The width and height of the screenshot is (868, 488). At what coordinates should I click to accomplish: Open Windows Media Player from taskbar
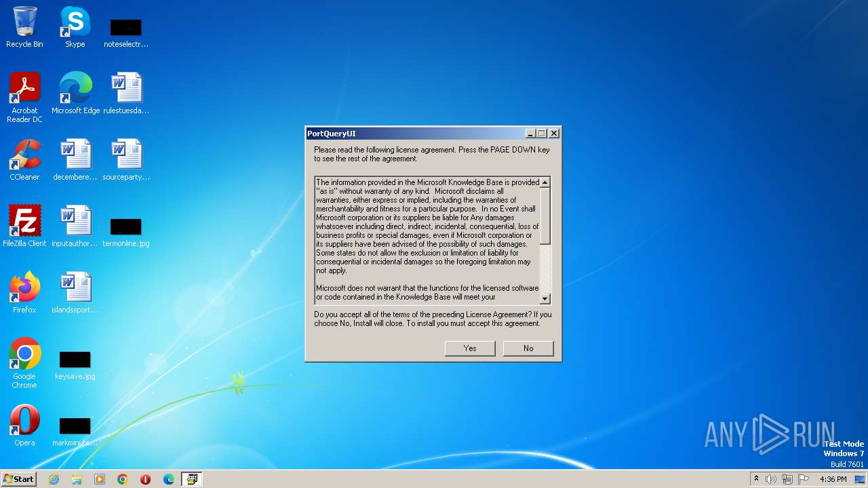[x=100, y=479]
